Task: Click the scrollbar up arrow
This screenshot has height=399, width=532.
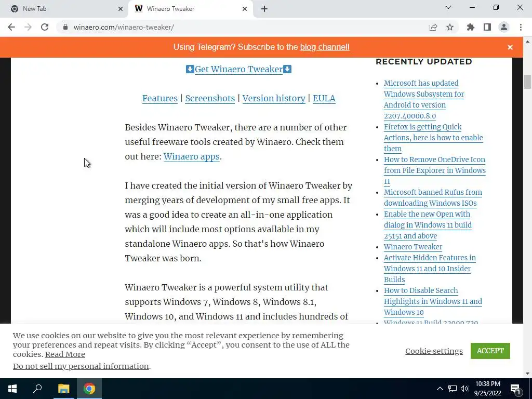Action: [x=527, y=42]
